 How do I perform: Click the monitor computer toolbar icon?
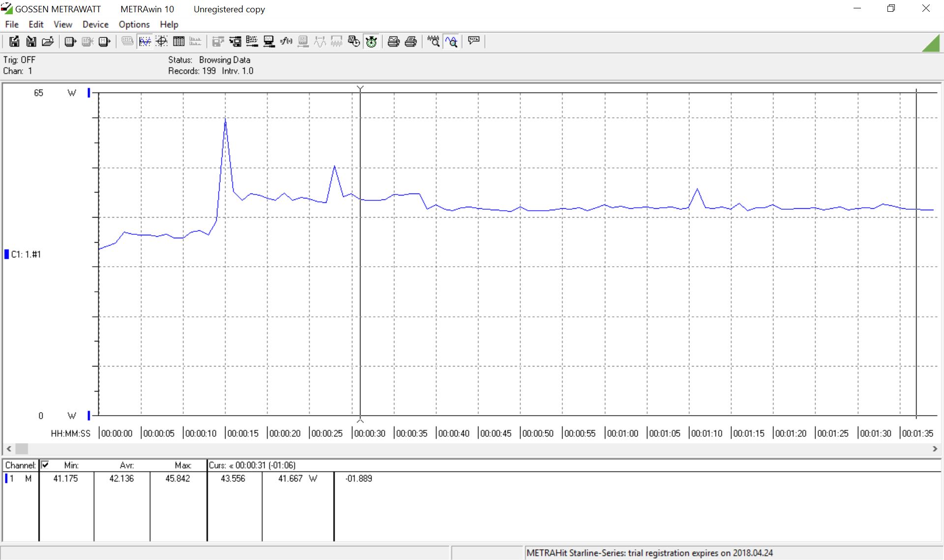pyautogui.click(x=269, y=42)
